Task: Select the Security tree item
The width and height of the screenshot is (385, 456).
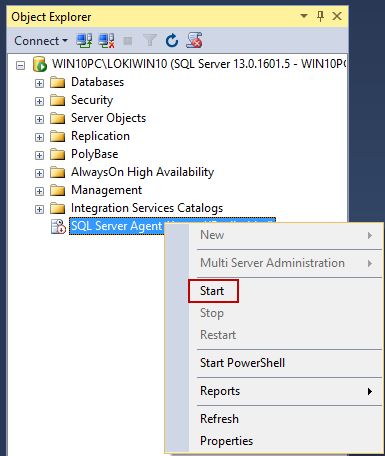Action: pyautogui.click(x=92, y=100)
